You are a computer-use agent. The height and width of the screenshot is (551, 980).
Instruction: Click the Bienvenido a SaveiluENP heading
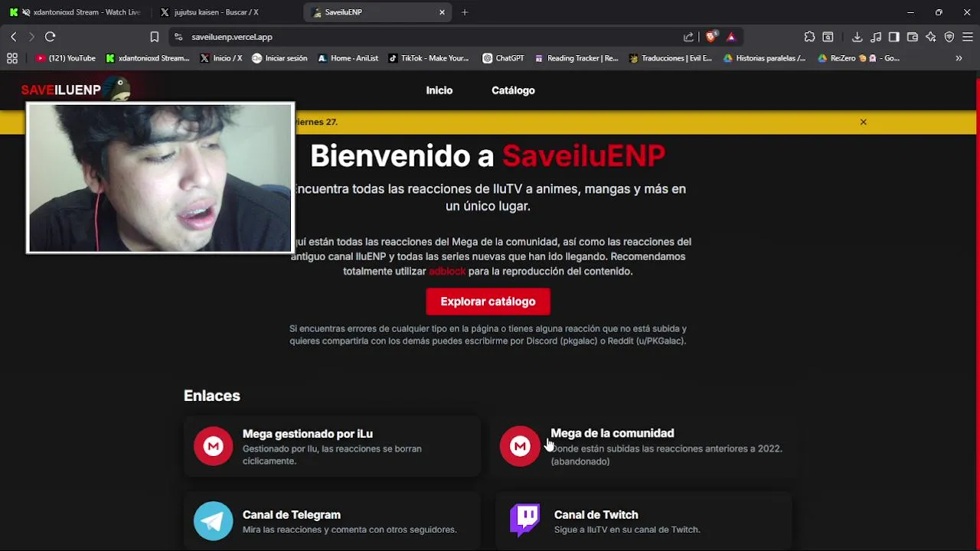(x=488, y=156)
